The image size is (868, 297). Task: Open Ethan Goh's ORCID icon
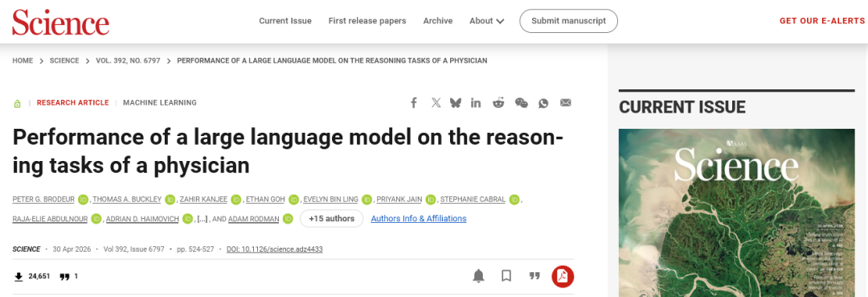293,200
